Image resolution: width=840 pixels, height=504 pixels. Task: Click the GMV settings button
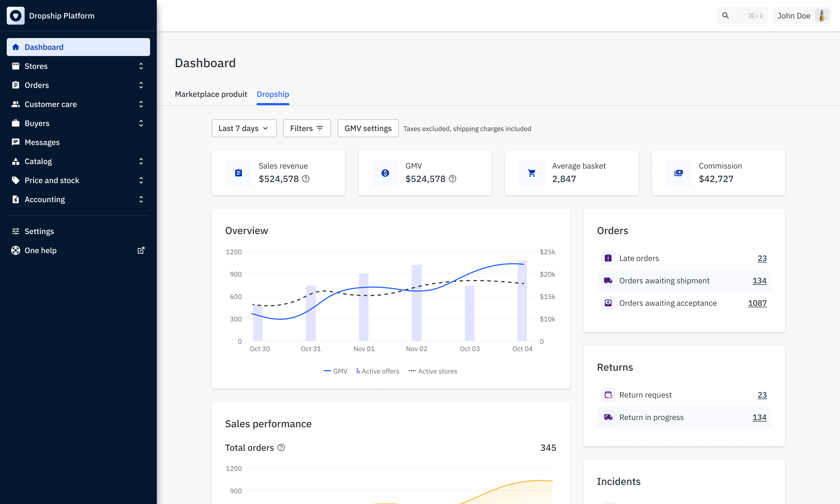tap(368, 128)
